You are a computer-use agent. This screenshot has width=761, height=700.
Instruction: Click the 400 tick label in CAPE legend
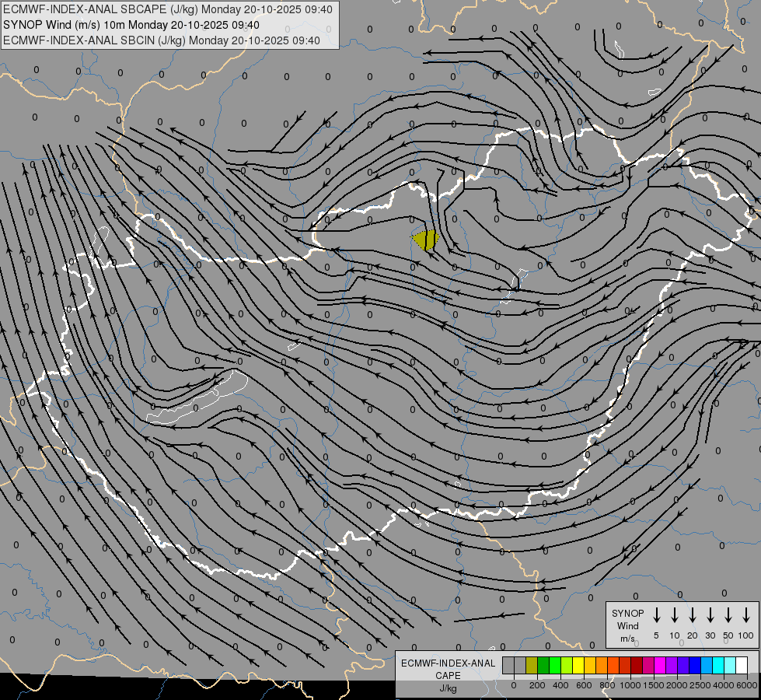click(x=560, y=685)
